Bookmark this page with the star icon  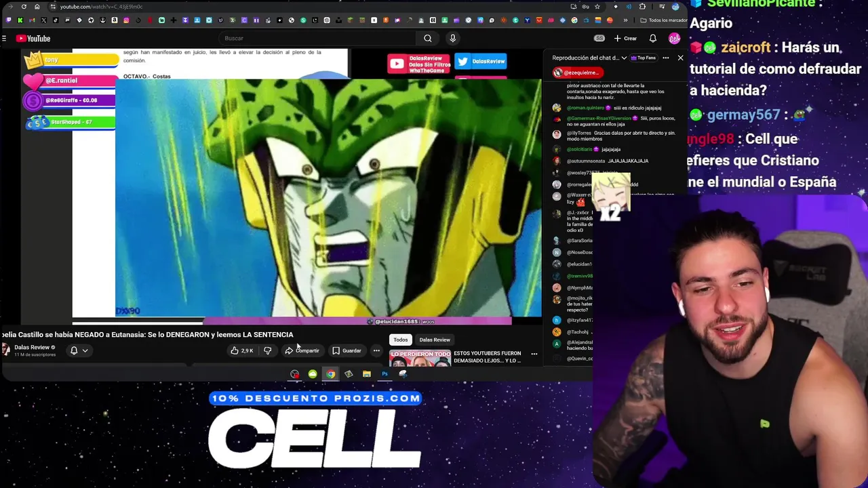click(597, 7)
